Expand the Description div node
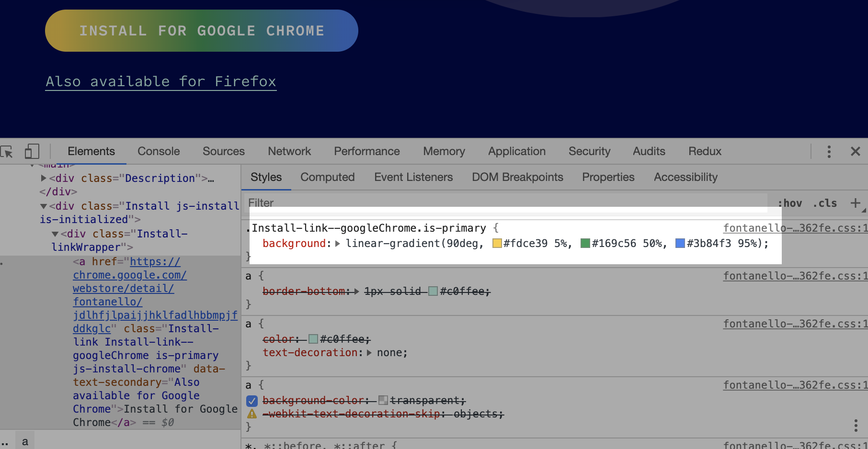The width and height of the screenshot is (868, 449). (x=44, y=178)
